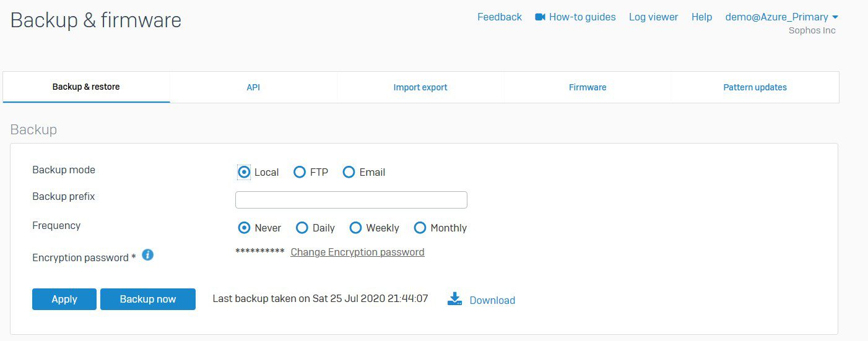
Task: Open the Pattern updates tab
Action: coord(755,87)
